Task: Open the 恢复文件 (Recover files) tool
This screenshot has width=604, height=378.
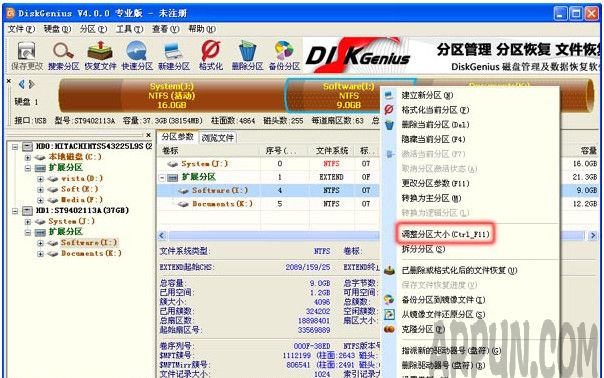Action: click(x=100, y=56)
